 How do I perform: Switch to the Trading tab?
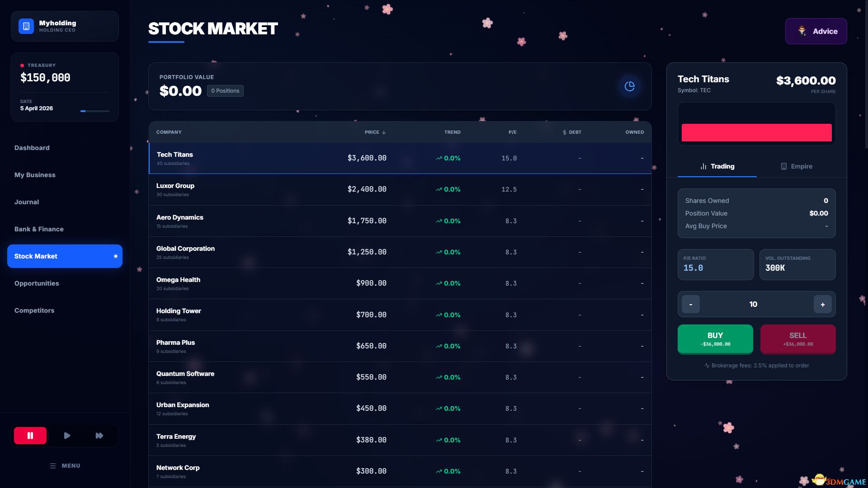[x=717, y=166]
